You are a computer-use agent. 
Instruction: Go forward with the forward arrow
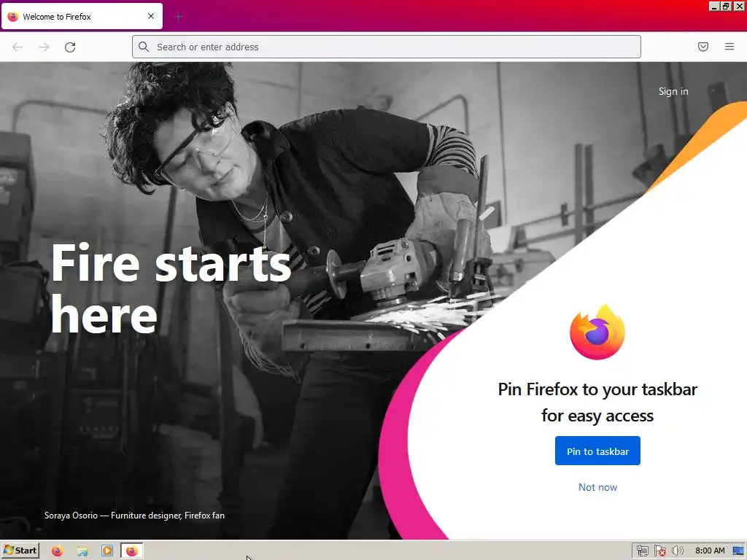click(x=44, y=47)
